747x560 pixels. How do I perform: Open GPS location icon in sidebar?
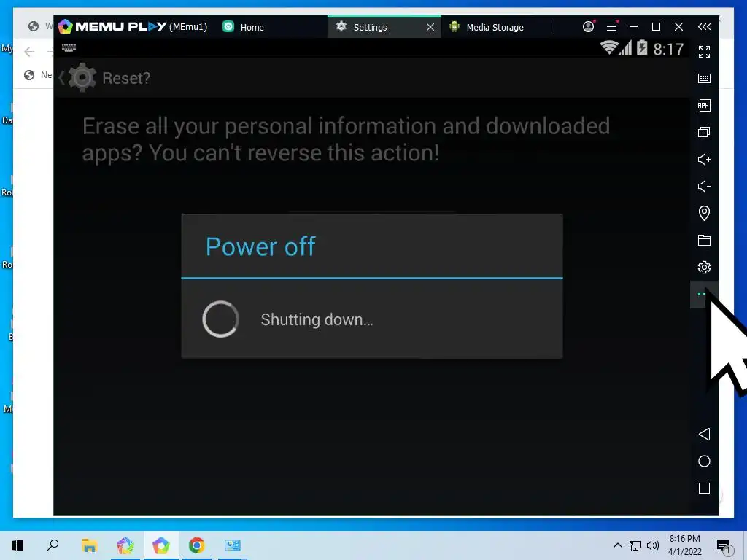click(704, 213)
